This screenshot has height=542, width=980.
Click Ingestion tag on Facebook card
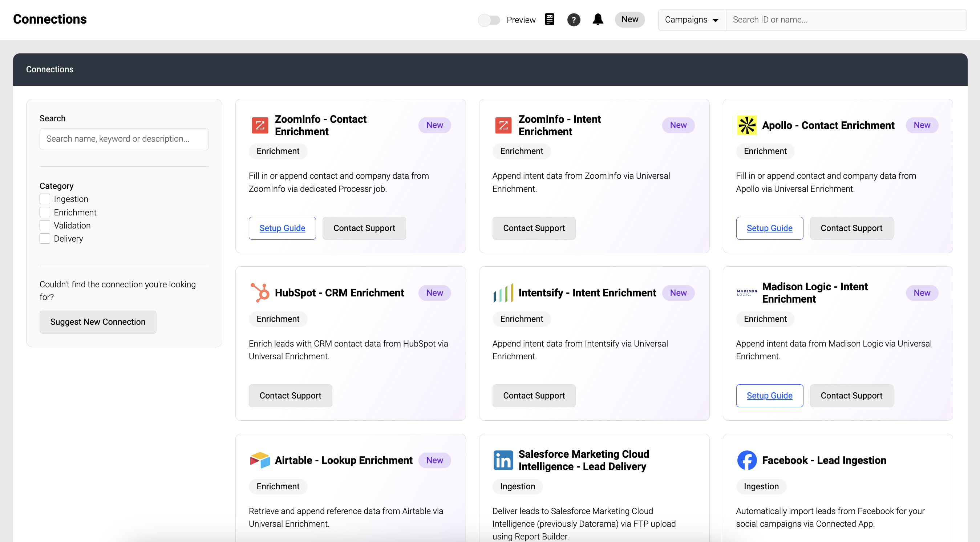click(x=761, y=486)
